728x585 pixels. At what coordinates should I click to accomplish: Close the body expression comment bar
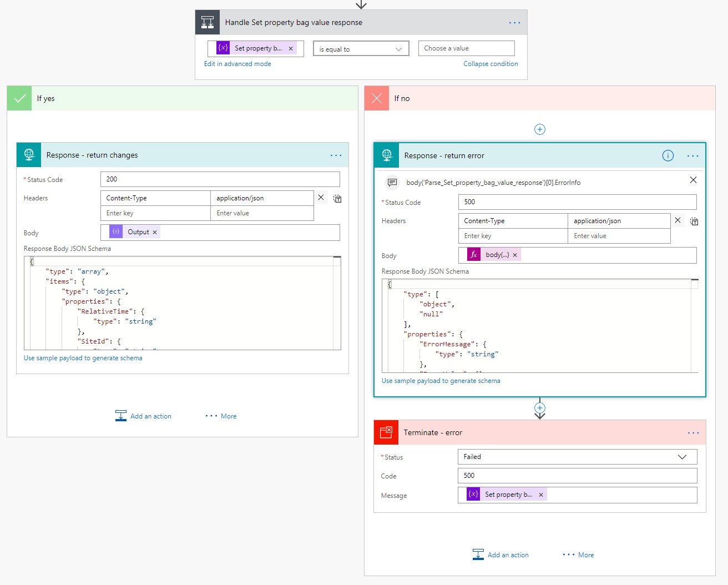point(693,180)
